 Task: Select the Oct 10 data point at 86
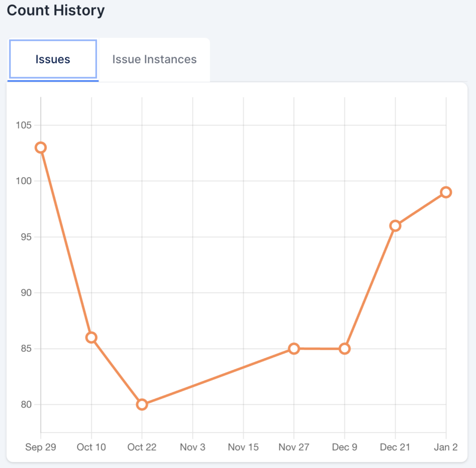[92, 337]
